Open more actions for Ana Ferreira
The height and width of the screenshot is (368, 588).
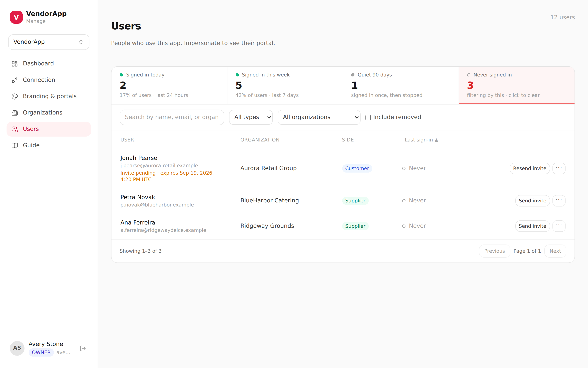559,226
